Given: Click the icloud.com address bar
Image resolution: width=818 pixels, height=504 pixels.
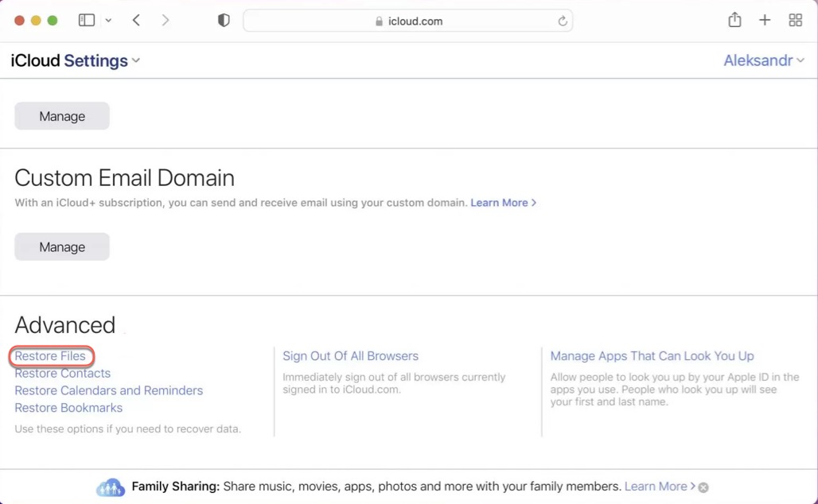Looking at the screenshot, I should [x=407, y=21].
